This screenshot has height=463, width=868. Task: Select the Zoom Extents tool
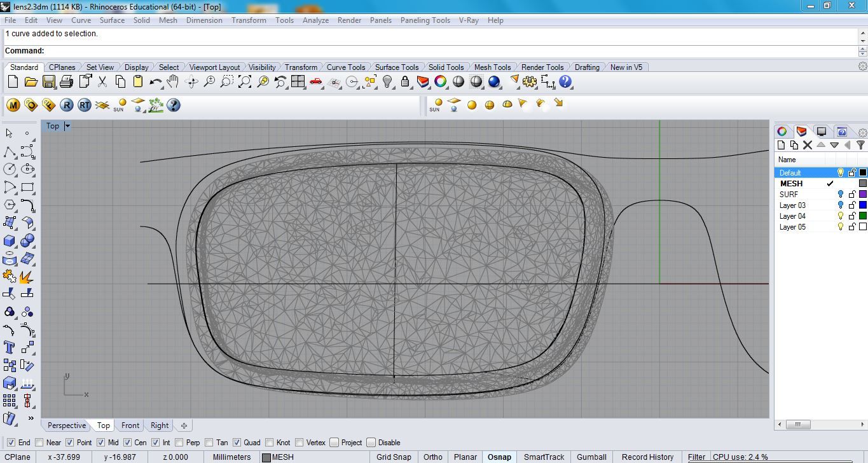click(x=244, y=81)
